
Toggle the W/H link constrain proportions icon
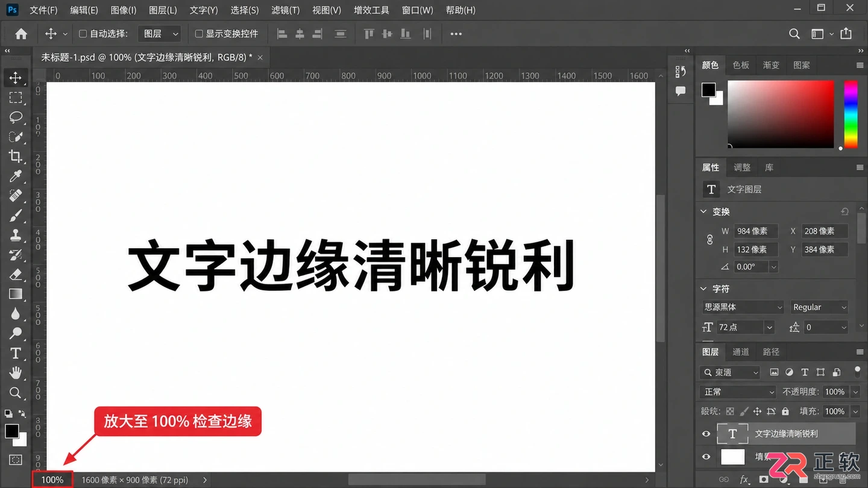709,240
